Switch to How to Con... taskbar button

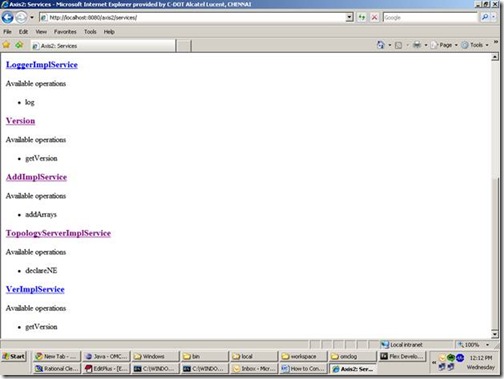(303, 368)
